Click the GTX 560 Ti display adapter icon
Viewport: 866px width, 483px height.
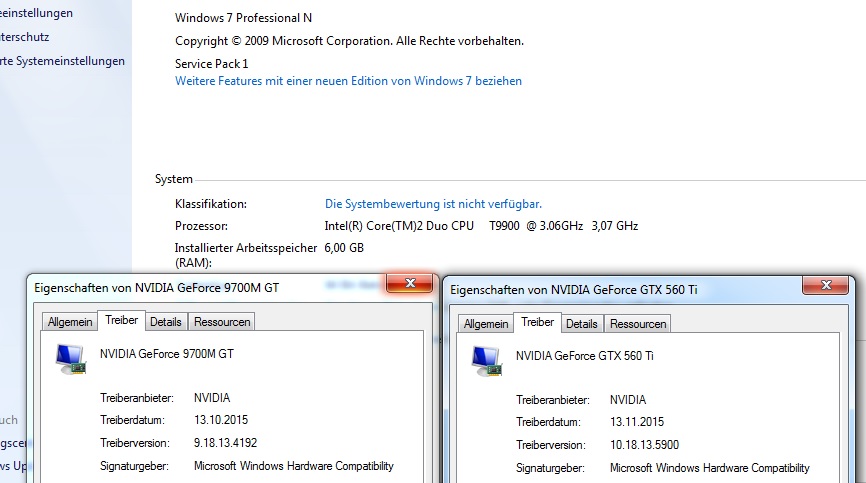pyautogui.click(x=487, y=361)
